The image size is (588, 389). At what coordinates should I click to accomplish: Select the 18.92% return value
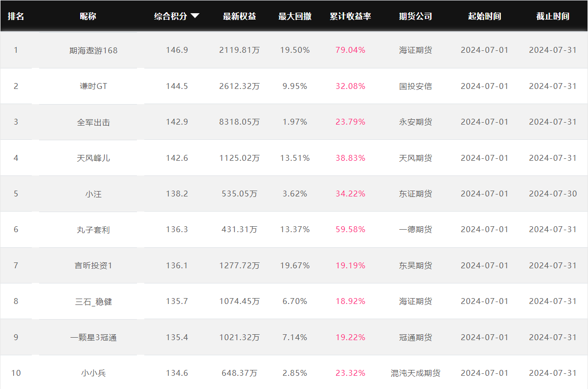(350, 301)
